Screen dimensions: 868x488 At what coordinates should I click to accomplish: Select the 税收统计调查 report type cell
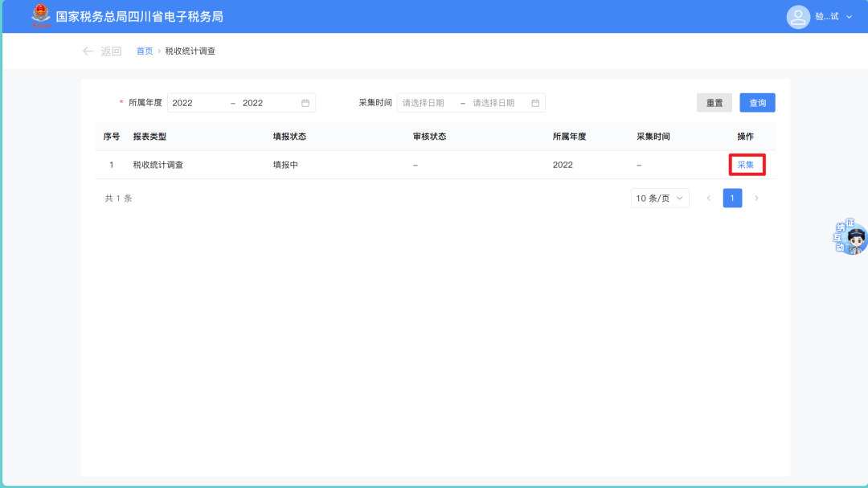[x=158, y=165]
